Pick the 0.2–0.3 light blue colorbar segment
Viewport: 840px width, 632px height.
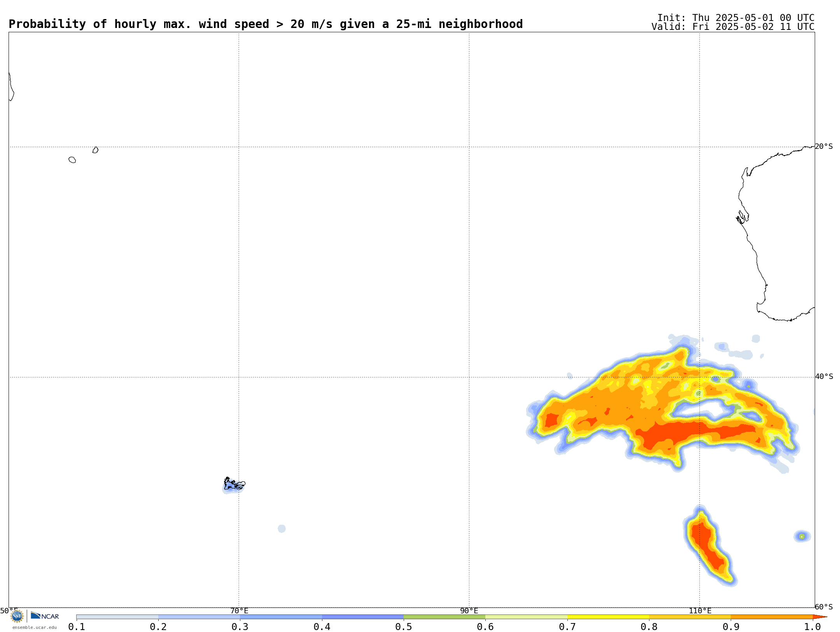tap(199, 617)
